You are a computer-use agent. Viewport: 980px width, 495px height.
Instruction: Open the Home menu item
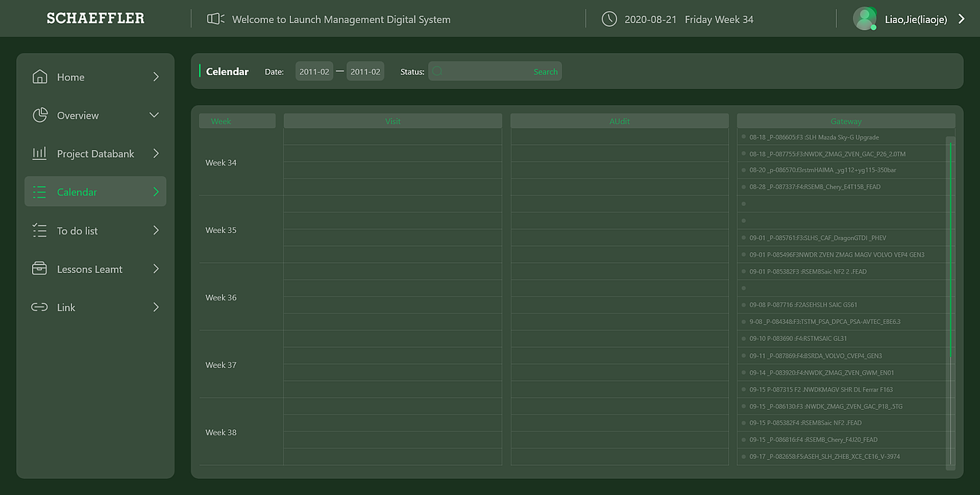coord(96,77)
